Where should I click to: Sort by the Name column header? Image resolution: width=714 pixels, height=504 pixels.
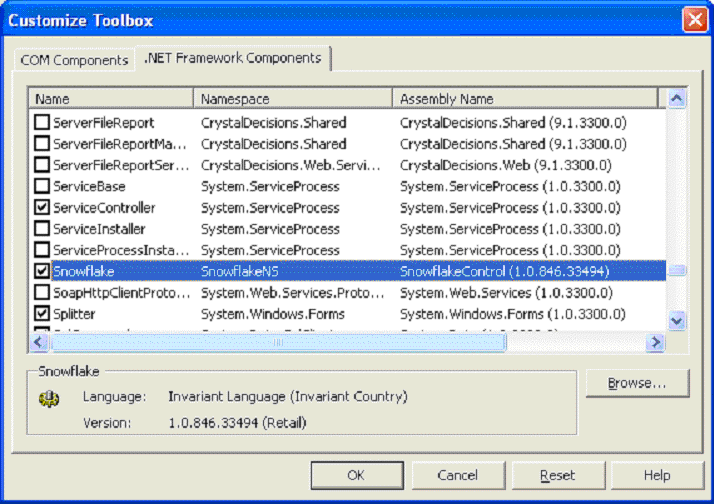pyautogui.click(x=111, y=99)
